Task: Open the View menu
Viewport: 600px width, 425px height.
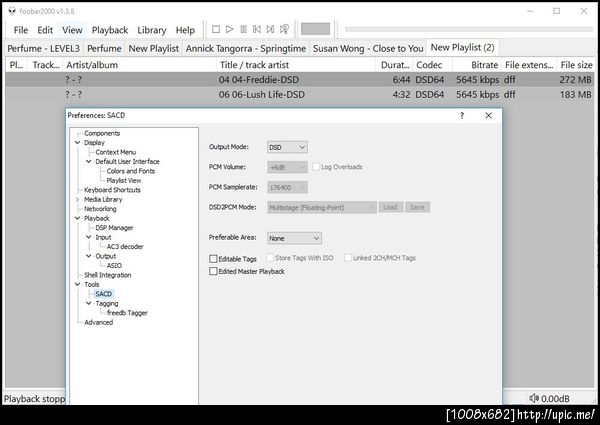Action: (x=72, y=30)
